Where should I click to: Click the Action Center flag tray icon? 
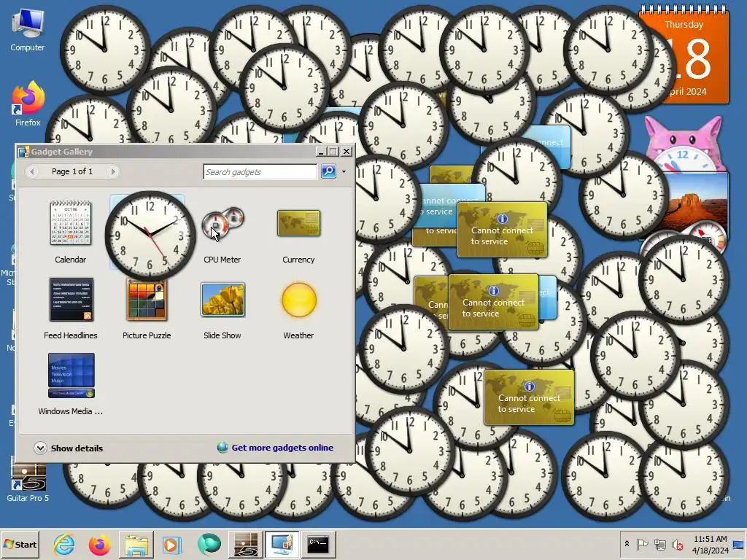click(643, 544)
